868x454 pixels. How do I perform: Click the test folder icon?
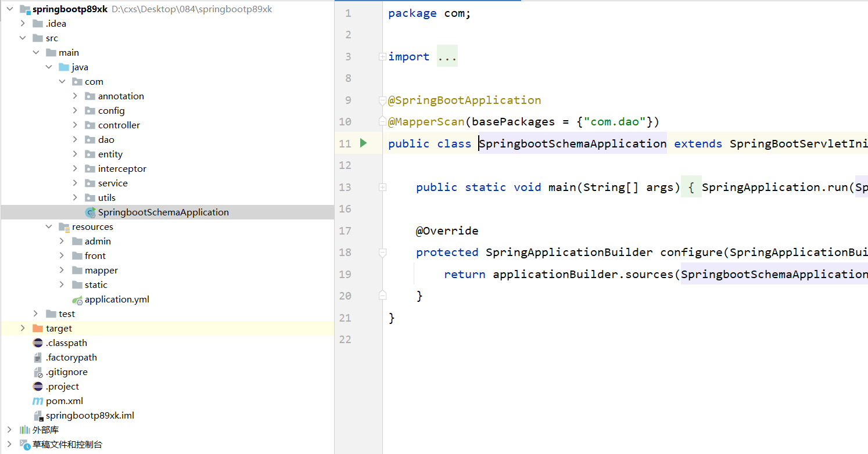pyautogui.click(x=51, y=314)
